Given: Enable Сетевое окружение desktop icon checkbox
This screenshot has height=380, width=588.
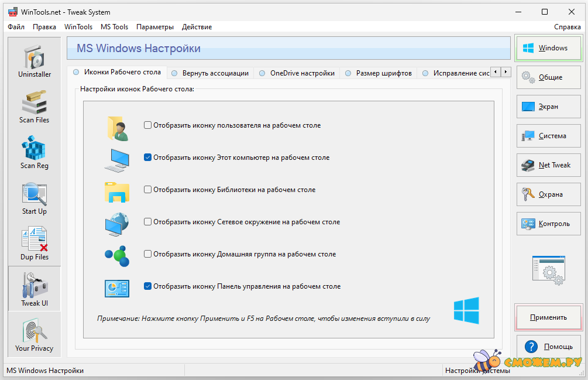Looking at the screenshot, I should (x=148, y=222).
